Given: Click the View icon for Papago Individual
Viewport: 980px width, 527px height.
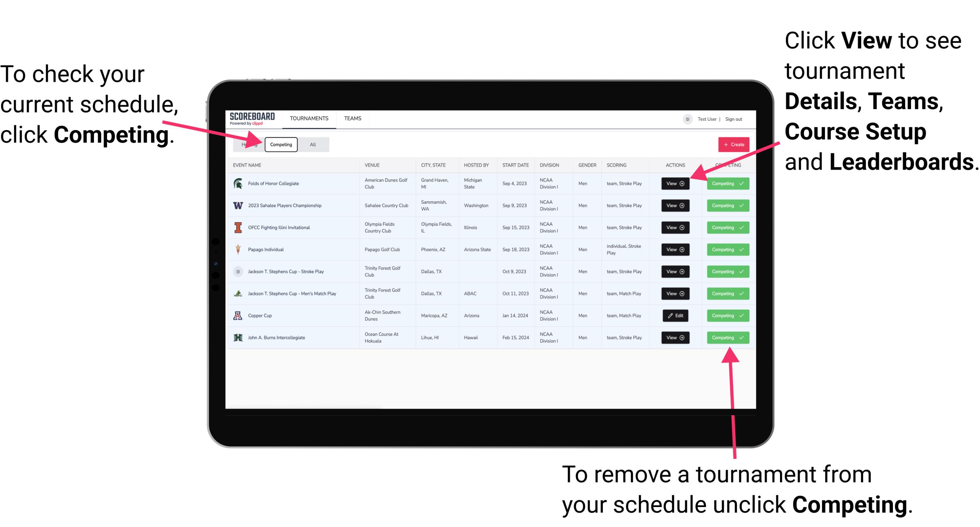Looking at the screenshot, I should (x=675, y=250).
